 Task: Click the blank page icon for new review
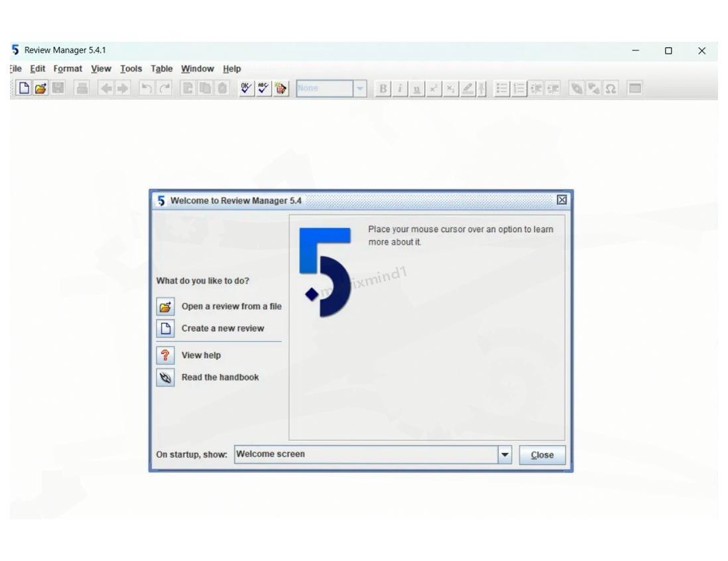tap(165, 328)
